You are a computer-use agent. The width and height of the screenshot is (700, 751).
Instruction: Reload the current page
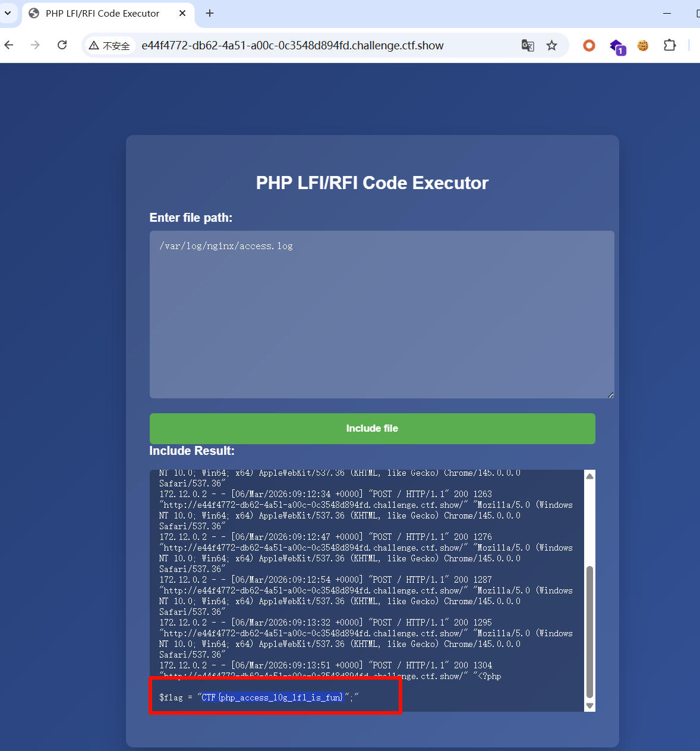click(62, 45)
